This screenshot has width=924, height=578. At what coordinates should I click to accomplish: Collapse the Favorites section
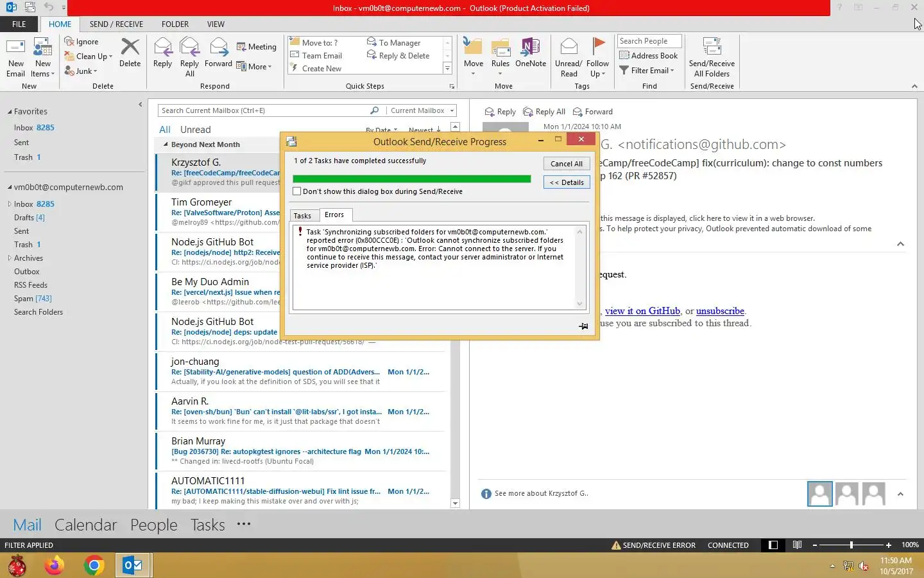click(10, 112)
